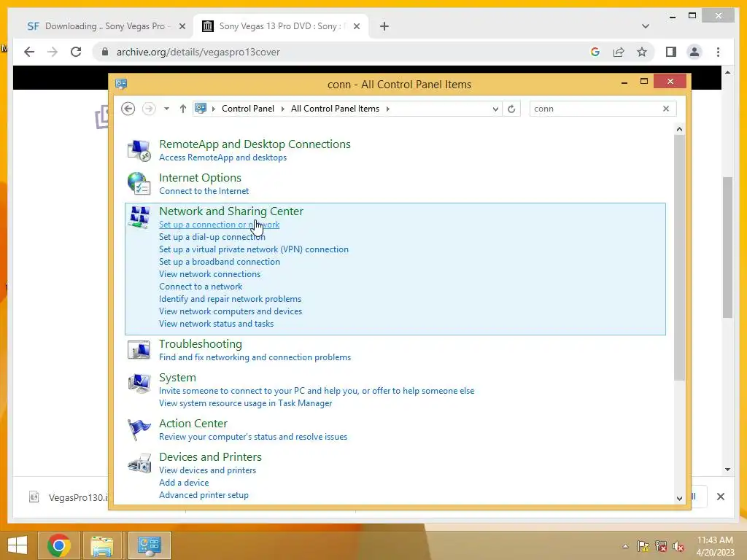
Task: Click the Troubleshooting monitor icon
Action: pyautogui.click(x=139, y=350)
